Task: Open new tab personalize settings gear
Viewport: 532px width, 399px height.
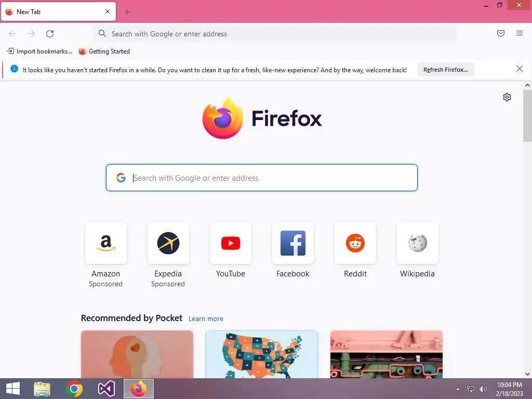Action: pyautogui.click(x=507, y=97)
